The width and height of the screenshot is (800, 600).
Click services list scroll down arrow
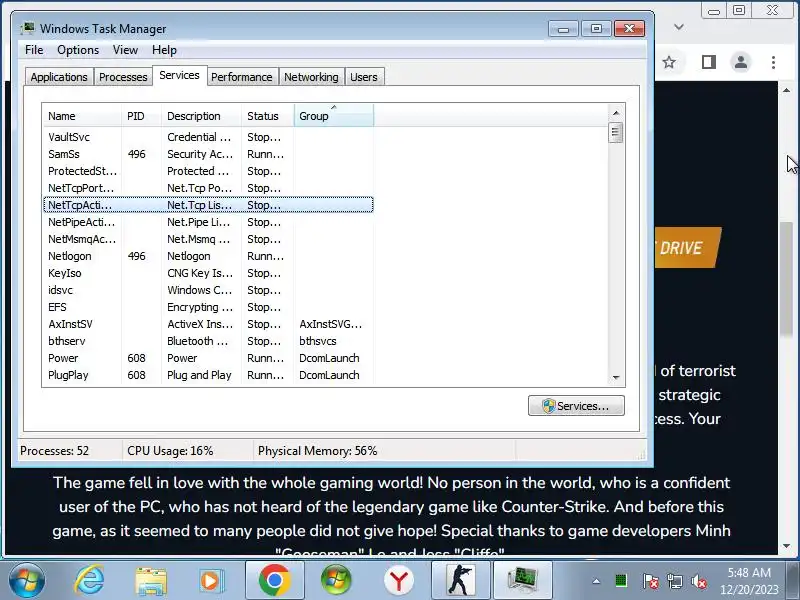click(x=616, y=378)
